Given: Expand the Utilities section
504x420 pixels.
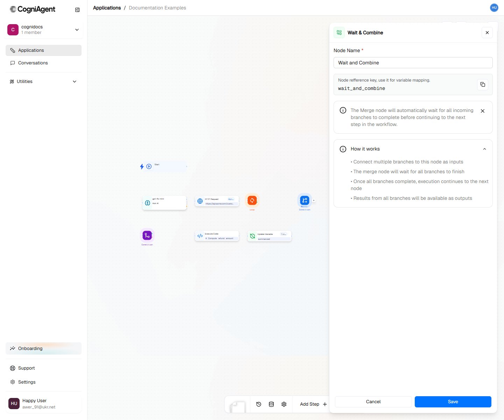Looking at the screenshot, I should [43, 82].
